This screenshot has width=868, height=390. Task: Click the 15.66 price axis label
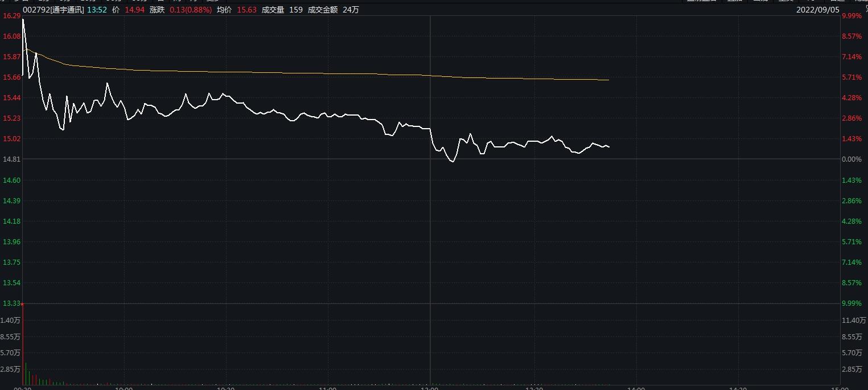coord(11,77)
